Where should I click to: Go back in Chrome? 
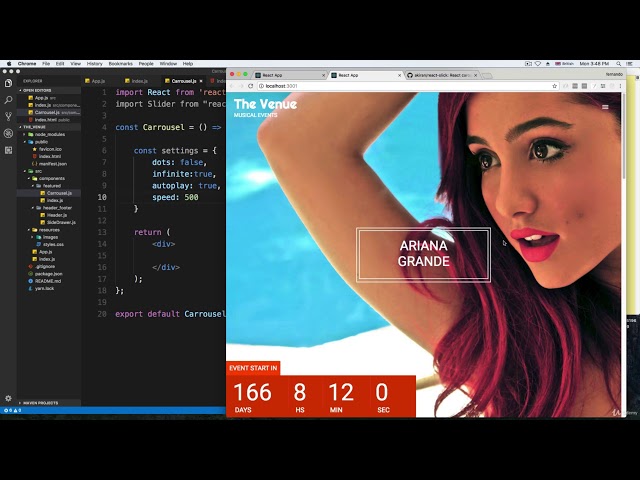point(232,86)
